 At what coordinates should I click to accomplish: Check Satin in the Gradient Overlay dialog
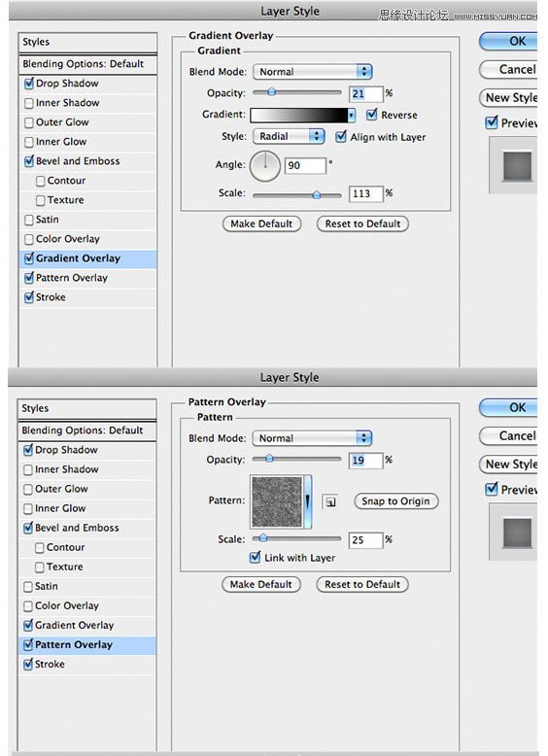[x=29, y=220]
